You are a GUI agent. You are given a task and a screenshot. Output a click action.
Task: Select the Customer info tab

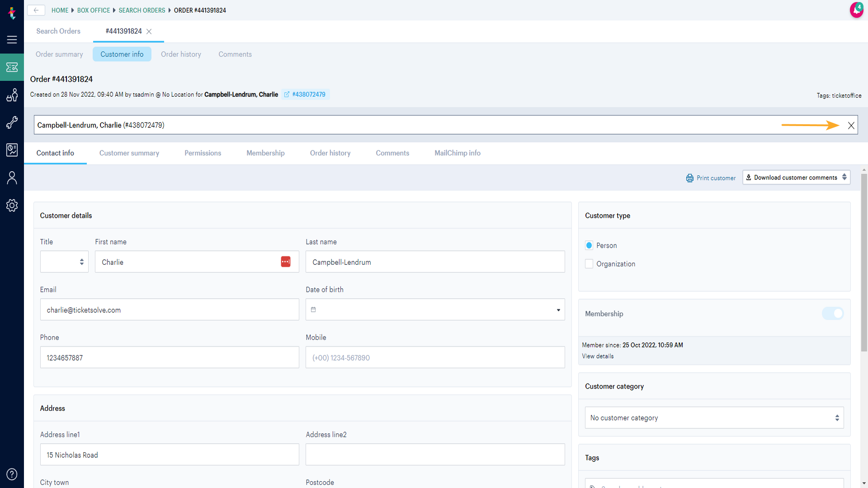pyautogui.click(x=122, y=54)
